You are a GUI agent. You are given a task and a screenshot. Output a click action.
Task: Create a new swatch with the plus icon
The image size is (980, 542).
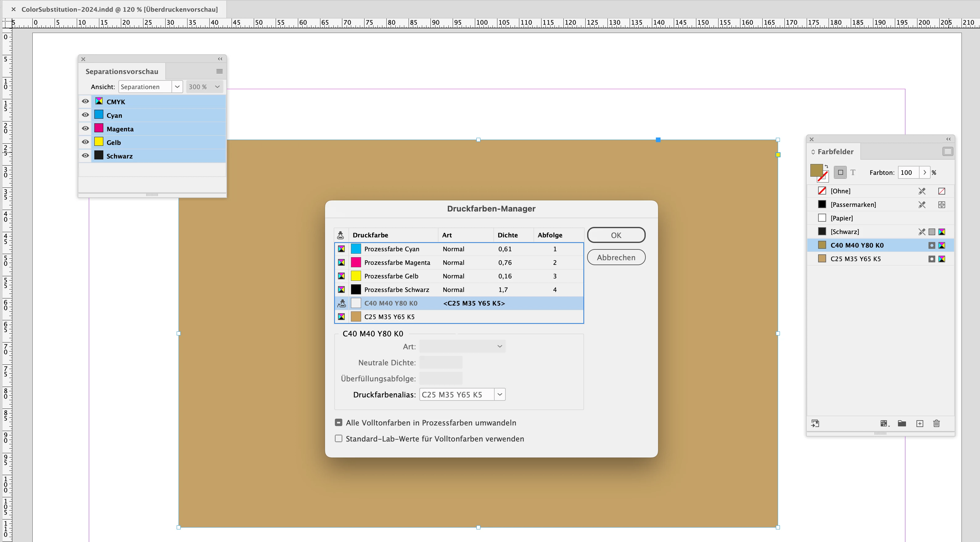pyautogui.click(x=920, y=423)
